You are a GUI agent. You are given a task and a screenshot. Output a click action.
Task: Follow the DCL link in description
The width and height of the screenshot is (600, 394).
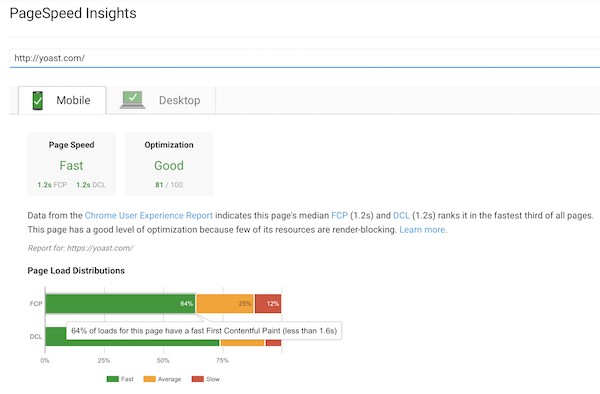401,215
